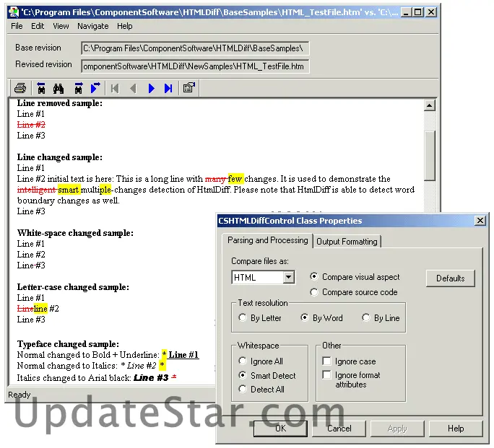
Task: Open the Compare files as dropdown
Action: (289, 278)
